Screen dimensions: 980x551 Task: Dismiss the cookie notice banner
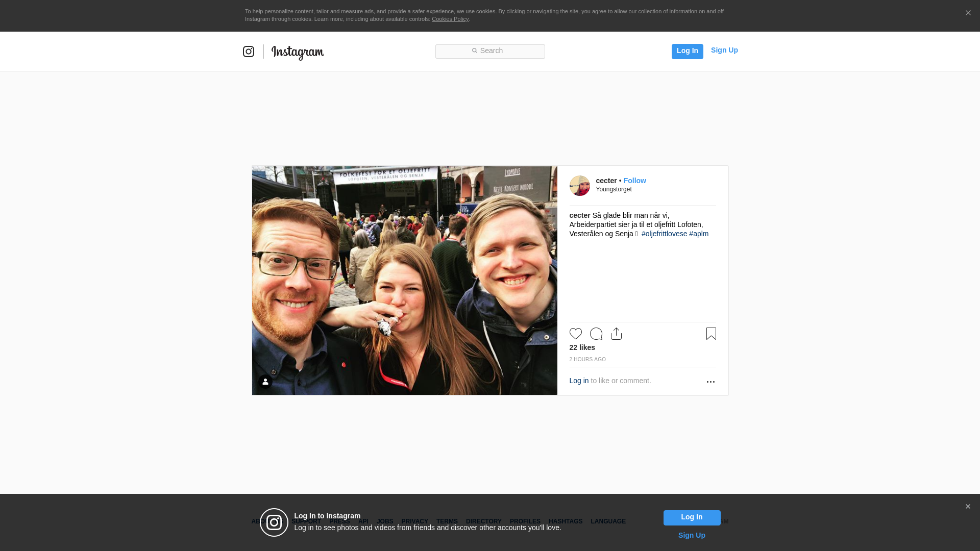pos(968,13)
